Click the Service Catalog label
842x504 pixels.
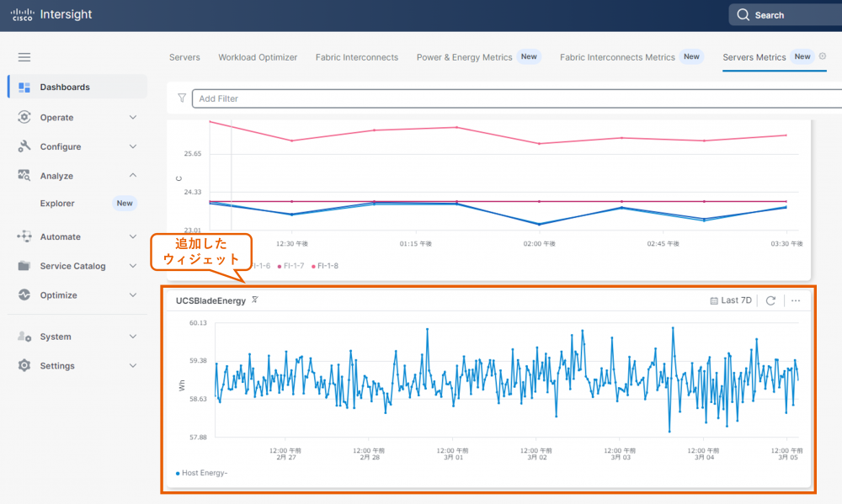point(72,266)
